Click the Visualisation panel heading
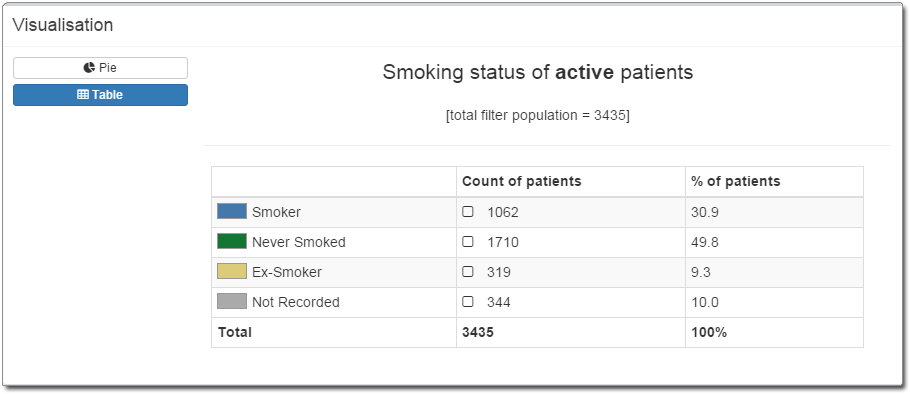910x394 pixels. point(63,25)
